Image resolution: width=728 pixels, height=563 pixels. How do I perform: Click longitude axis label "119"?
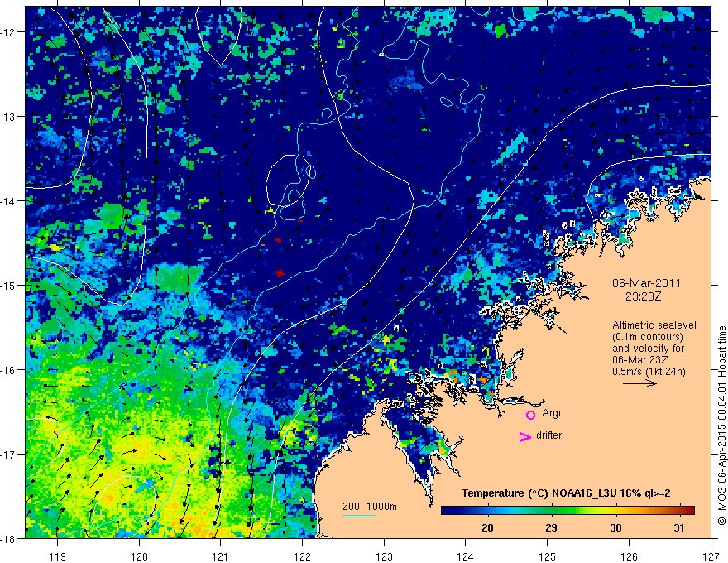click(x=58, y=556)
